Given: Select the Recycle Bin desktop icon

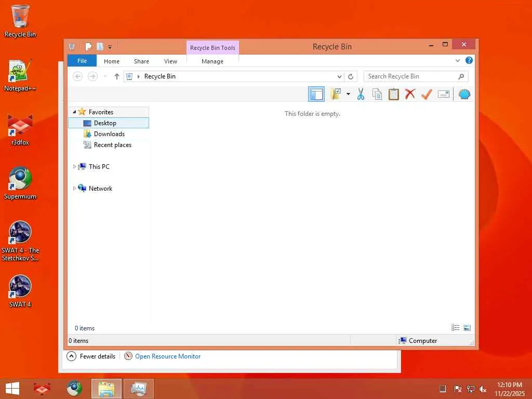Looking at the screenshot, I should pyautogui.click(x=20, y=21).
